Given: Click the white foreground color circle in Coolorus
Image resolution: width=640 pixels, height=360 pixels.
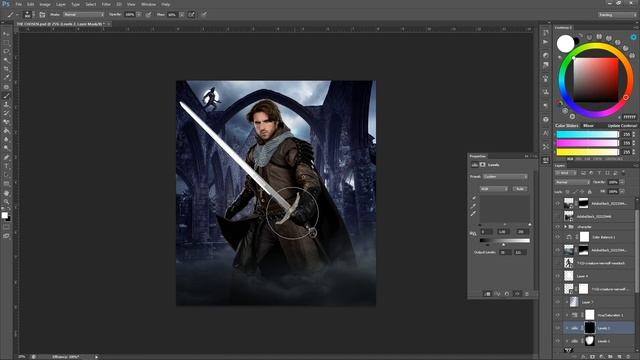Looking at the screenshot, I should tap(565, 44).
